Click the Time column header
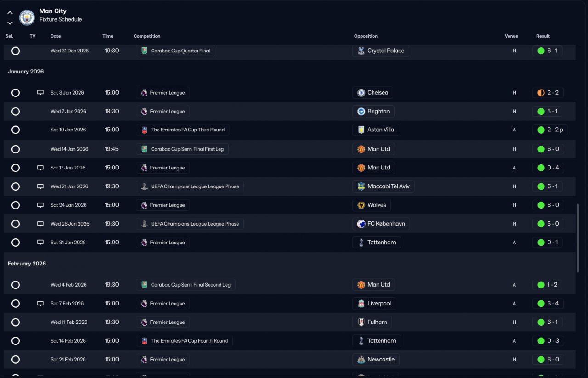 click(x=108, y=36)
